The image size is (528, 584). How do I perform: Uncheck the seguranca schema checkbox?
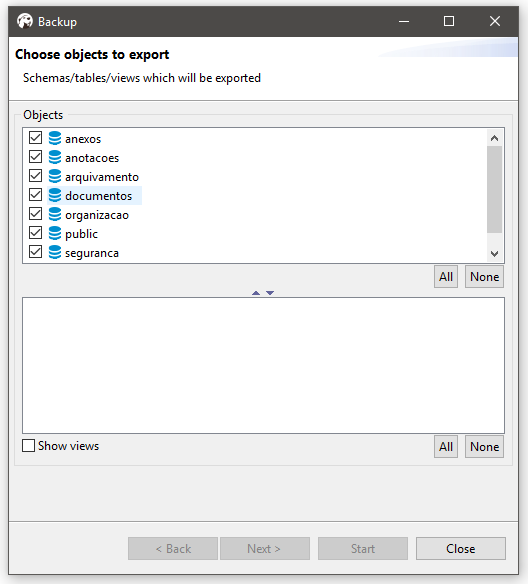tap(35, 251)
